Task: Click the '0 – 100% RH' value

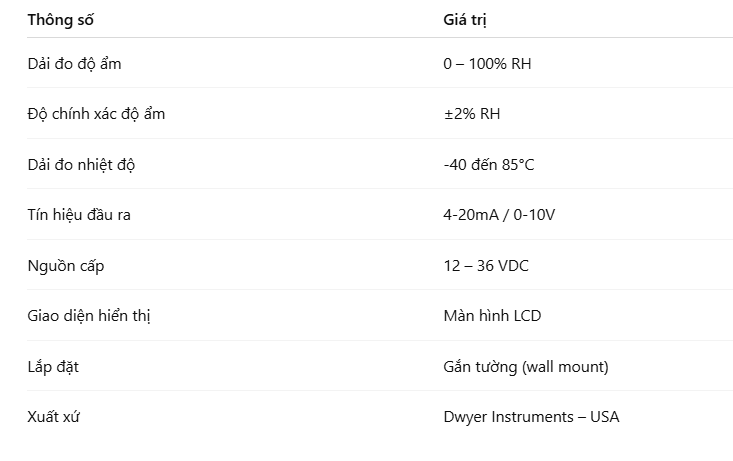Action: (x=487, y=64)
